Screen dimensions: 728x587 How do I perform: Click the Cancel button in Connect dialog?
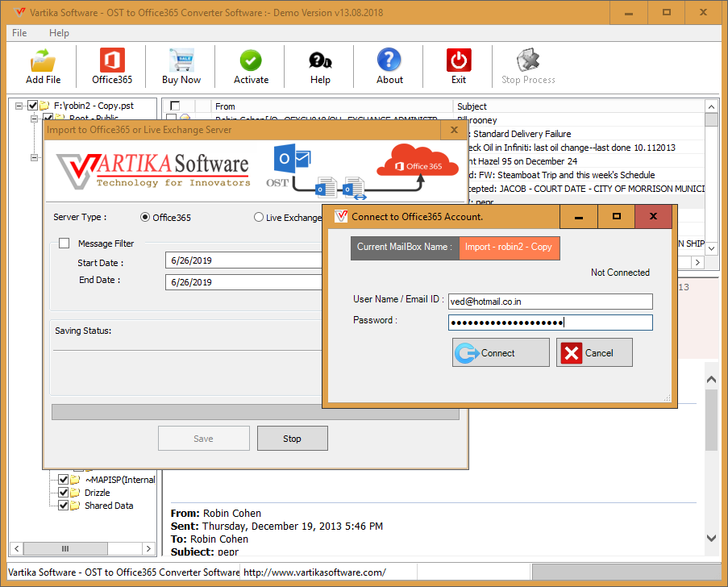pyautogui.click(x=594, y=352)
